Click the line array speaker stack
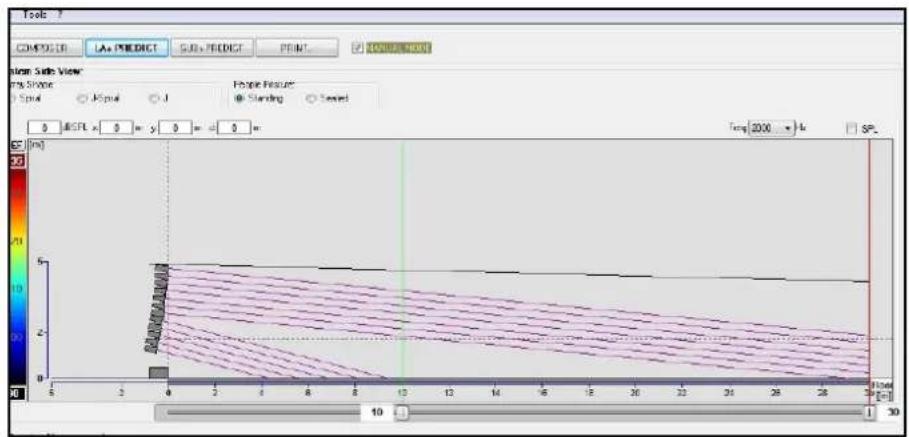The image size is (909, 437). (157, 308)
